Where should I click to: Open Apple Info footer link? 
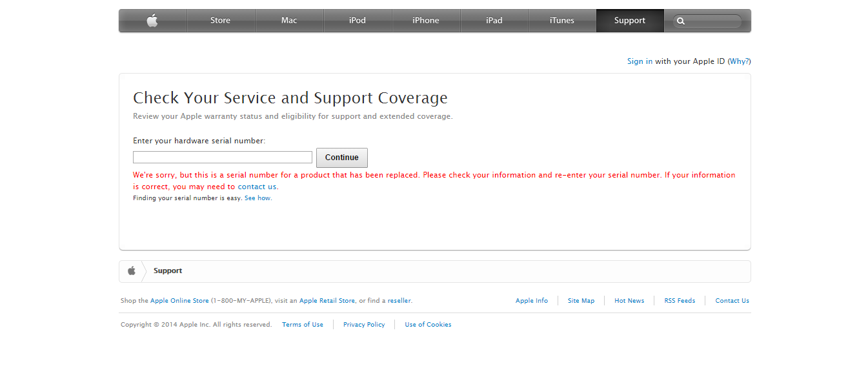(532, 301)
